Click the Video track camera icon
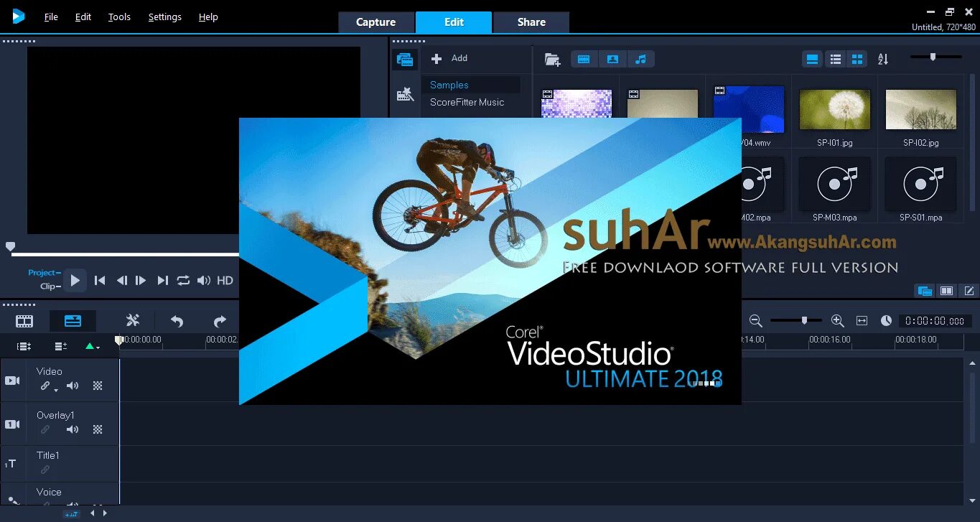Image resolution: width=980 pixels, height=522 pixels. (x=12, y=381)
